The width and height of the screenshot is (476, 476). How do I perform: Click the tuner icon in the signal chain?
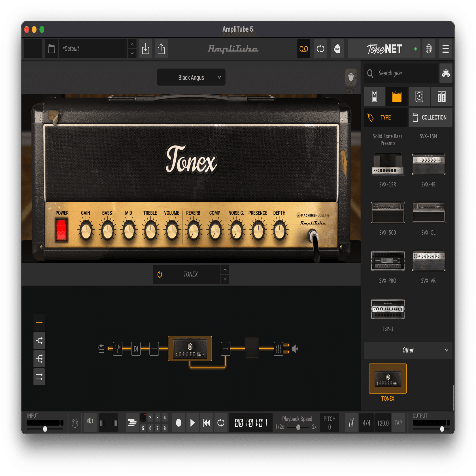(117, 349)
